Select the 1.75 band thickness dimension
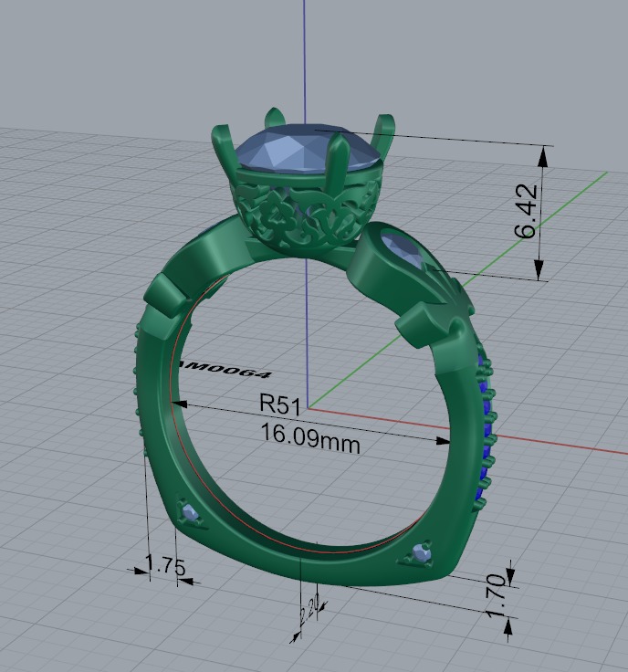Viewport: 628px width, 672px height. [x=165, y=565]
